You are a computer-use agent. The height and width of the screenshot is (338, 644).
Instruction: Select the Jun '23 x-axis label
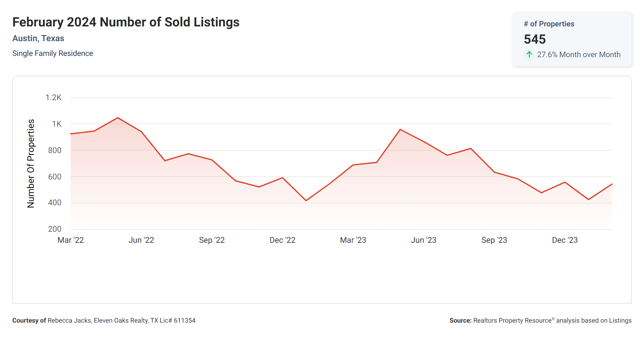[423, 240]
